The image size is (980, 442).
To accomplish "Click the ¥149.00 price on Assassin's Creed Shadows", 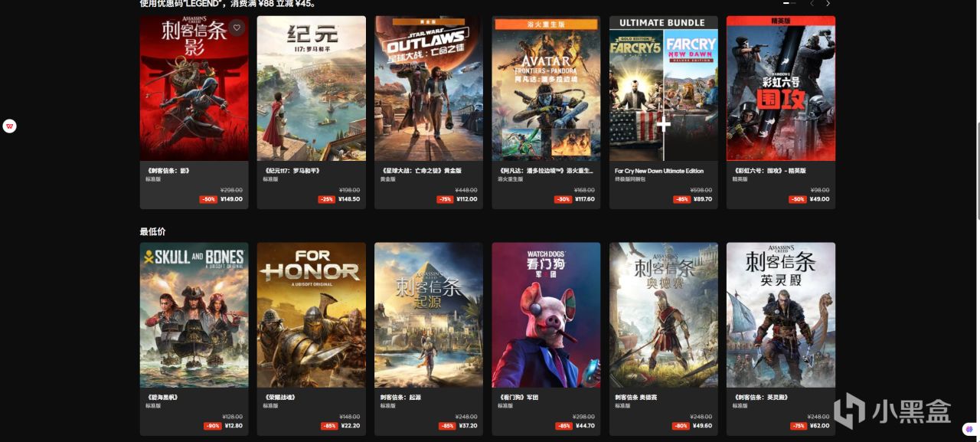I will [231, 199].
